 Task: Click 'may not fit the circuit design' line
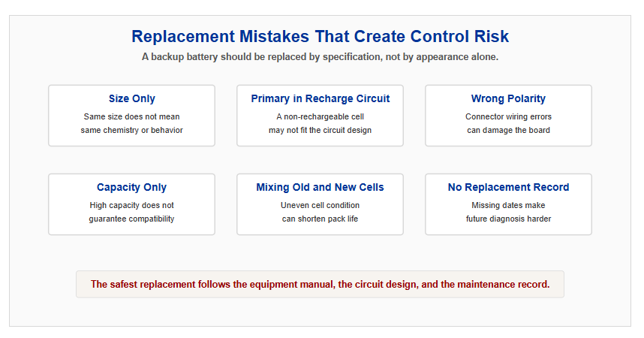[320, 131]
